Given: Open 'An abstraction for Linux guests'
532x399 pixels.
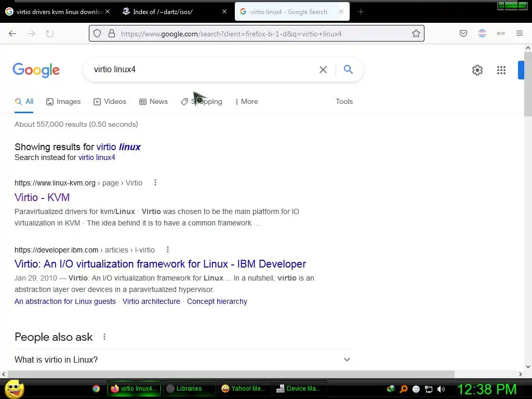Looking at the screenshot, I should tap(65, 301).
